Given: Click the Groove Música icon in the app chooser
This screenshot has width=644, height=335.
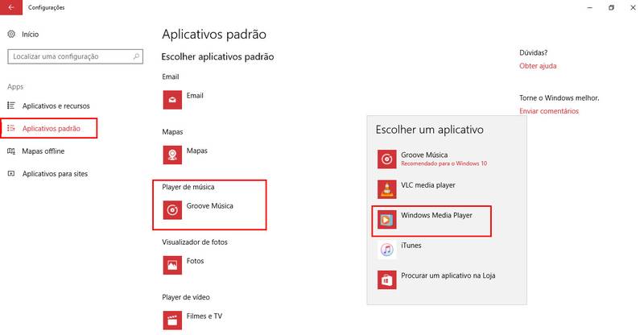Looking at the screenshot, I should click(x=387, y=159).
